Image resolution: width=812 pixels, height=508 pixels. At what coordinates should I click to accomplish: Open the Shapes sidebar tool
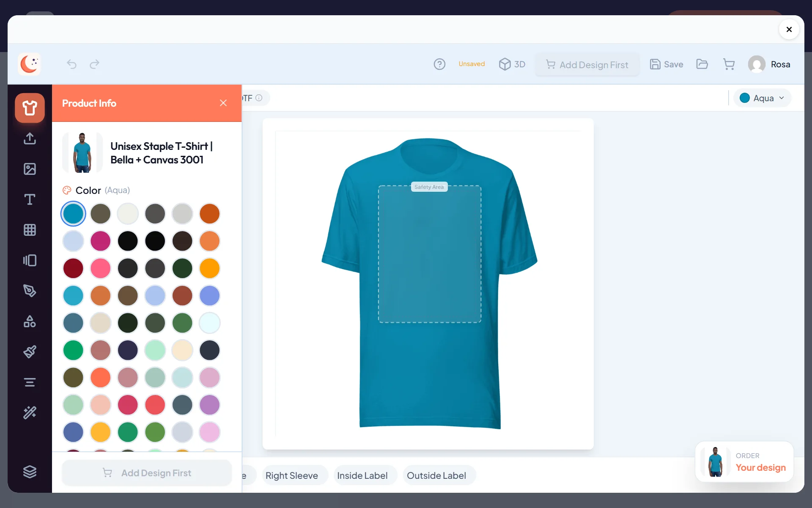pos(30,321)
